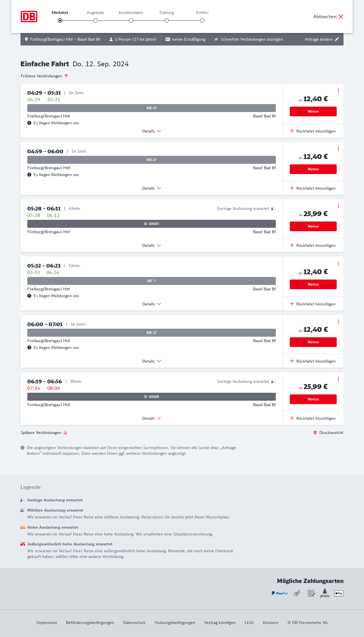Click occupancy icon on 06:19 IC 60408 connection

pyautogui.click(x=274, y=381)
